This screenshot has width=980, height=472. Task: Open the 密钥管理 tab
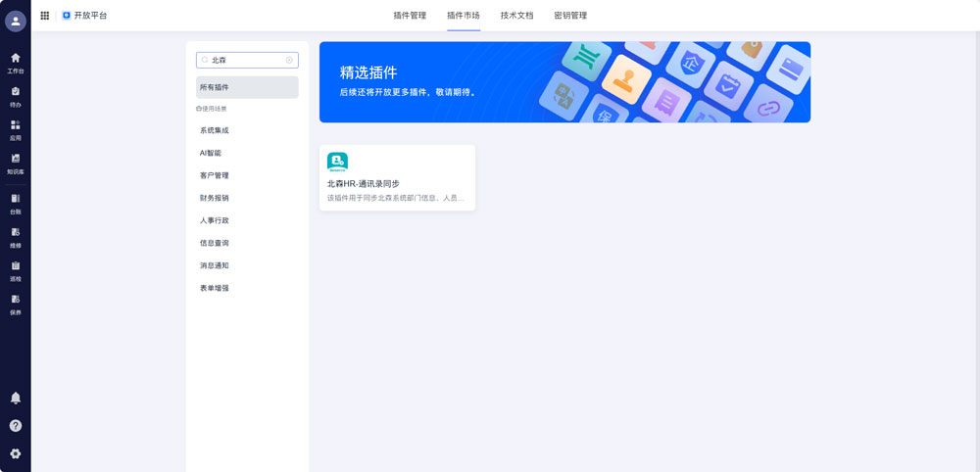570,16
